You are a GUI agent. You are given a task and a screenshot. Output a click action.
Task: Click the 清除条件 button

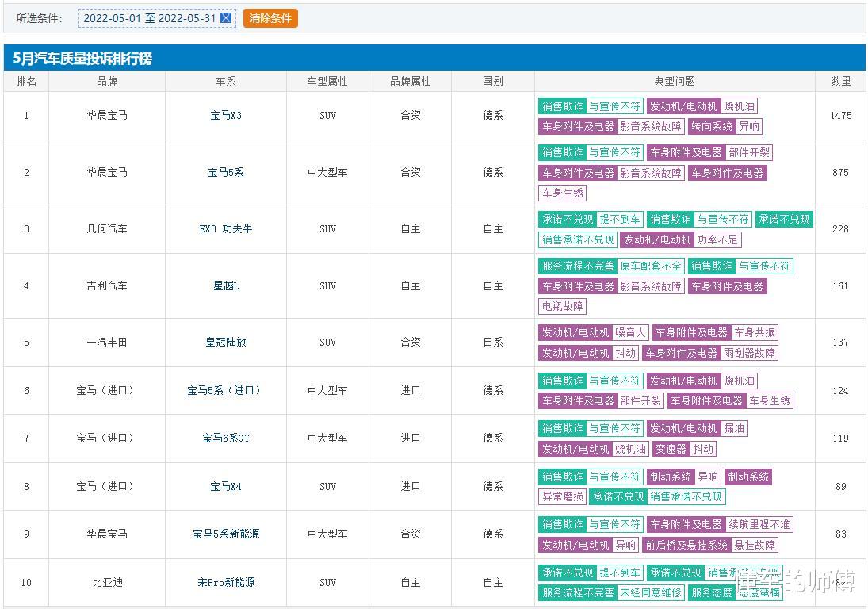point(270,18)
